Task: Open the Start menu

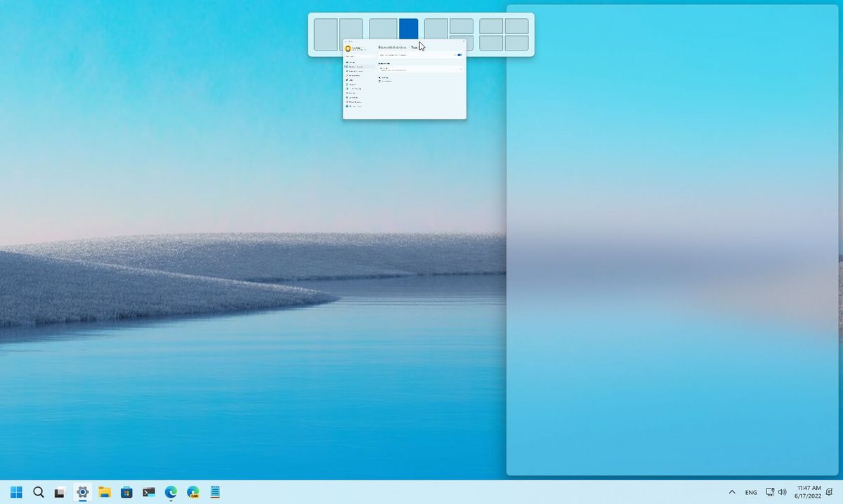Action: point(16,492)
